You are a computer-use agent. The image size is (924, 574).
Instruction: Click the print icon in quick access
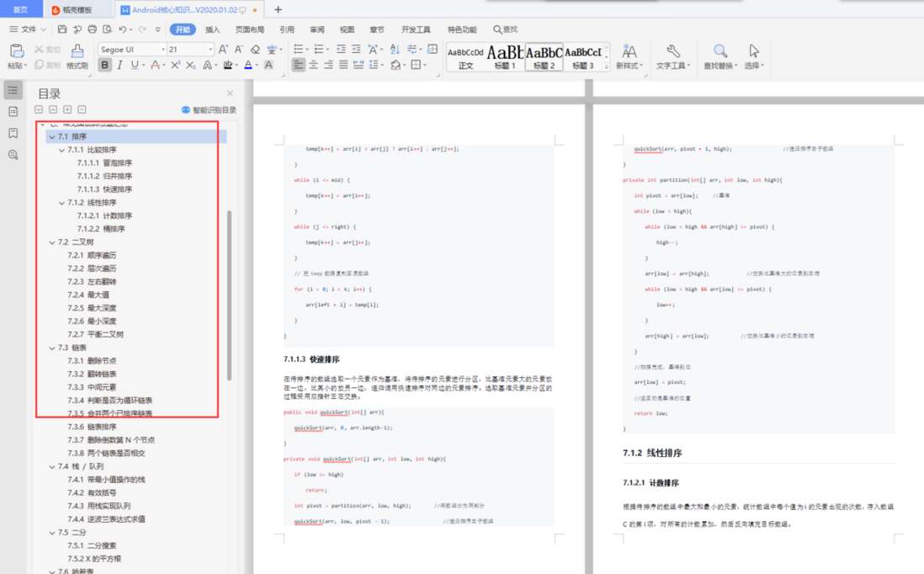[x=92, y=29]
